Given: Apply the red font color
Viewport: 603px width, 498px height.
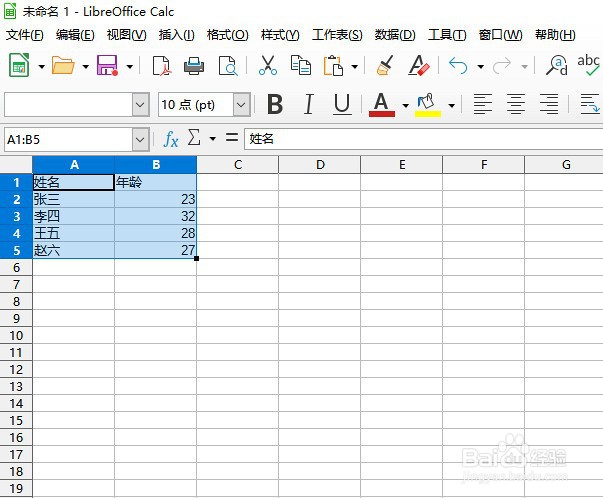Looking at the screenshot, I should tap(381, 104).
